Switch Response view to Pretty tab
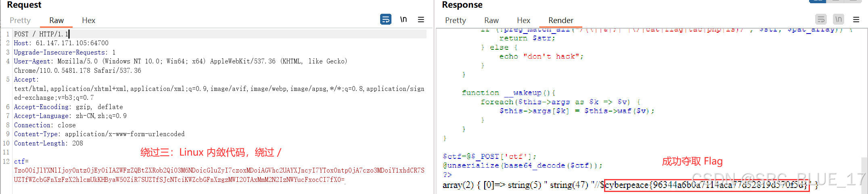 click(455, 20)
